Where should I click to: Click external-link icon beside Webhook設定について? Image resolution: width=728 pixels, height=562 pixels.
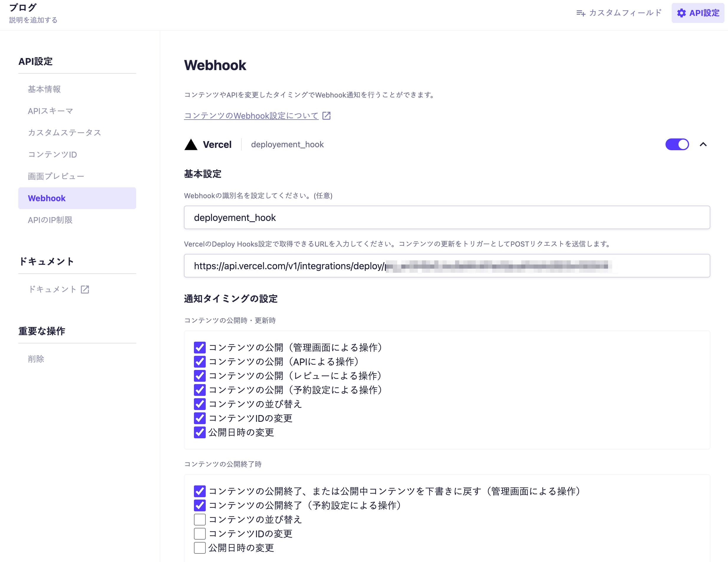pyautogui.click(x=326, y=115)
